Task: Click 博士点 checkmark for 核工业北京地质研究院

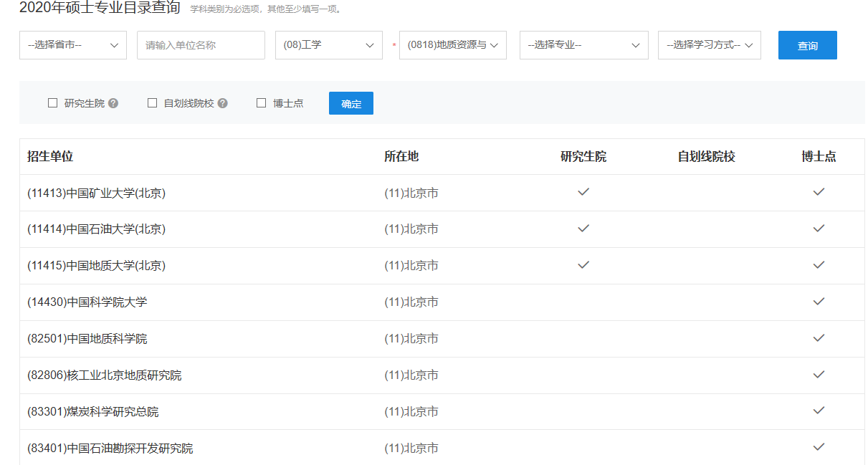Action: tap(819, 375)
